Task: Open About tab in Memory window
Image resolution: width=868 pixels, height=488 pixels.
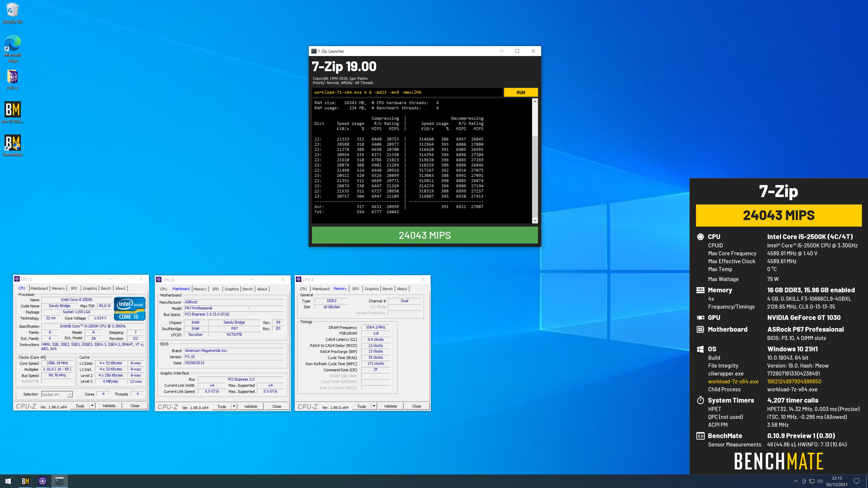Action: [402, 289]
